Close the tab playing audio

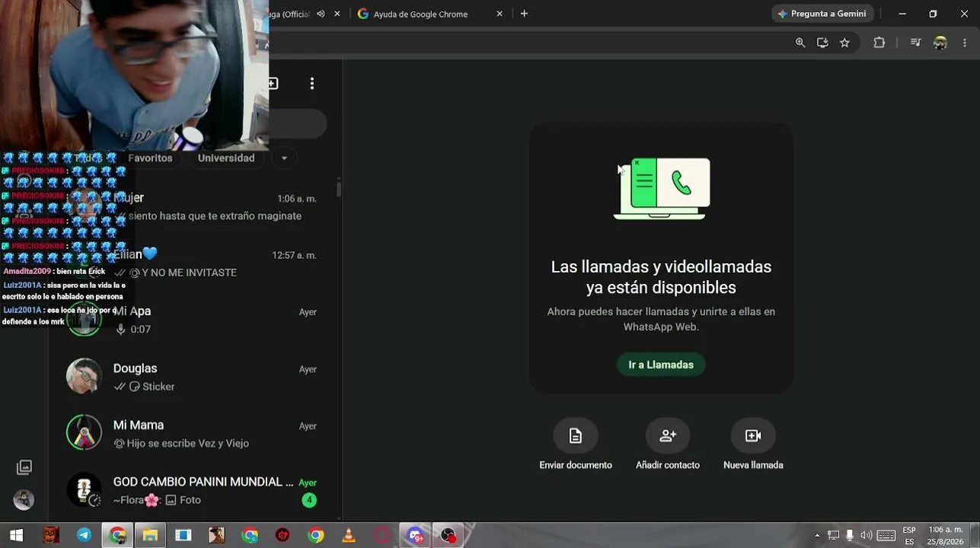337,14
